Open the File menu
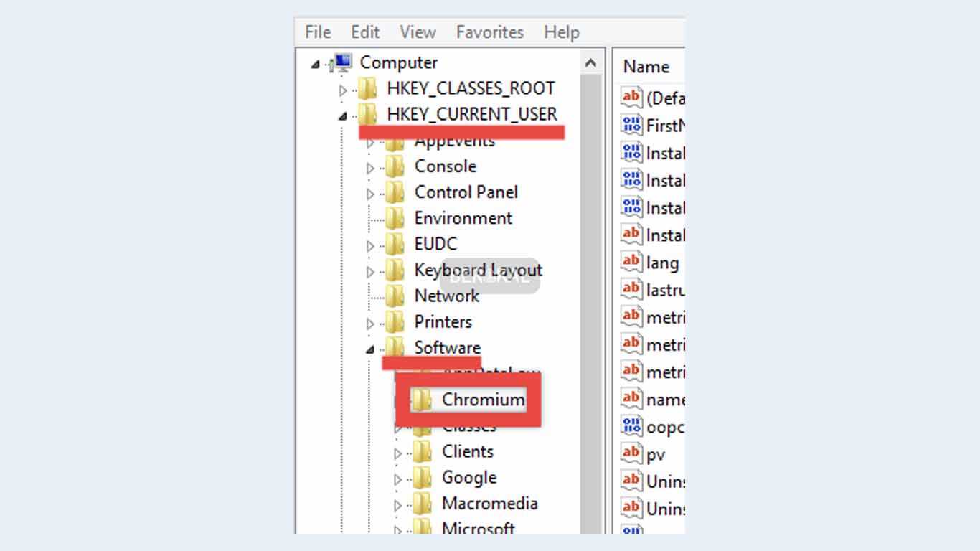 pos(318,32)
